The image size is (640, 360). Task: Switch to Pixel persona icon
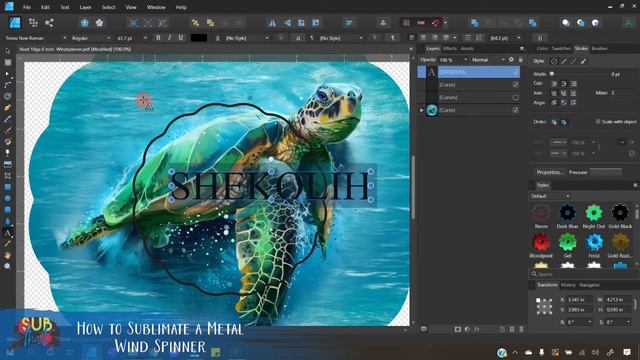point(33,22)
